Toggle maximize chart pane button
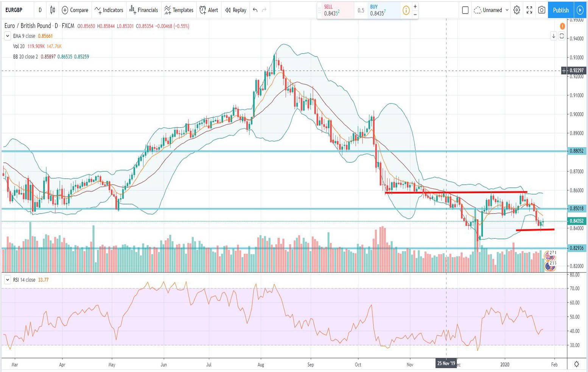The height and width of the screenshot is (372, 588). point(562,36)
